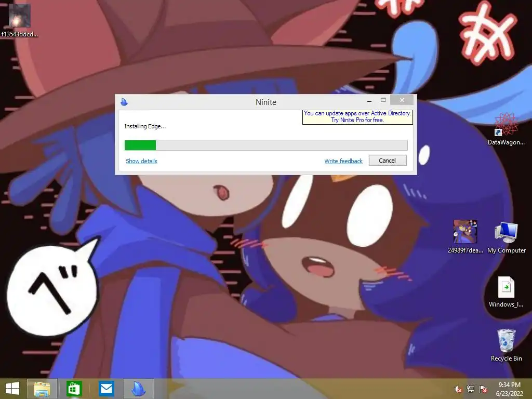Viewport: 532px width, 399px height.
Task: Click the Ninite taskbar button
Action: point(138,389)
